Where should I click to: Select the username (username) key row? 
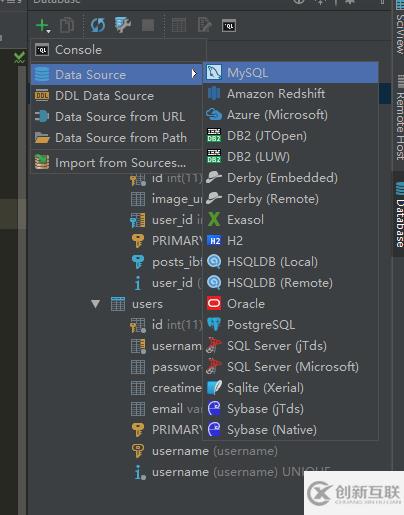coord(204,451)
